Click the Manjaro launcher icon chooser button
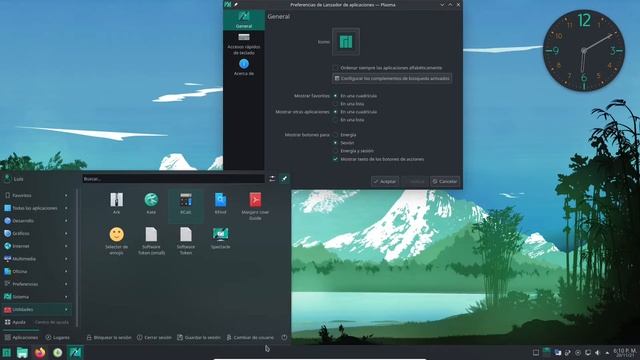 click(x=346, y=42)
